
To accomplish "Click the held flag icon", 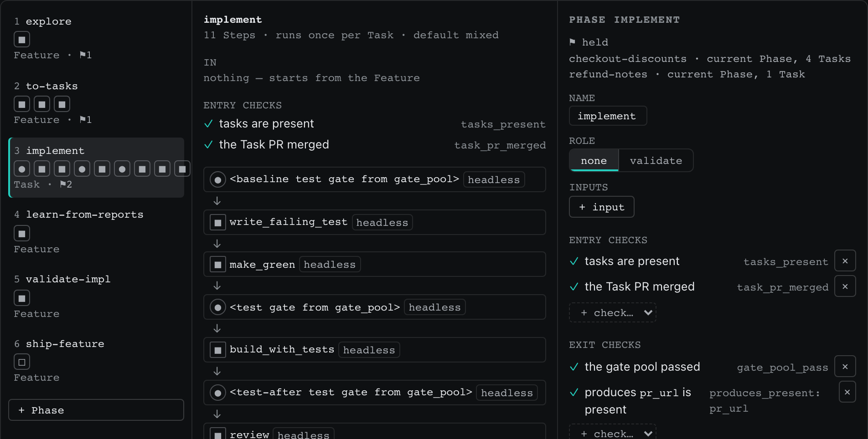I will coord(573,42).
